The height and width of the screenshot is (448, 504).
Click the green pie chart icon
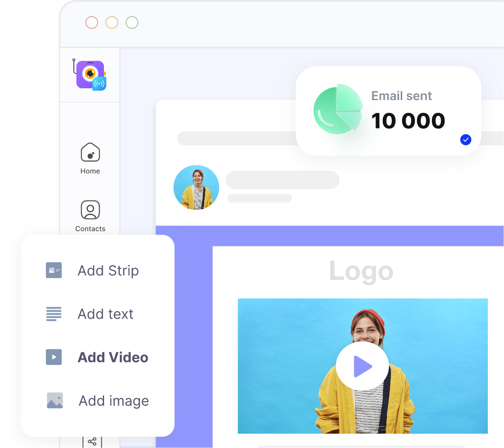point(338,109)
